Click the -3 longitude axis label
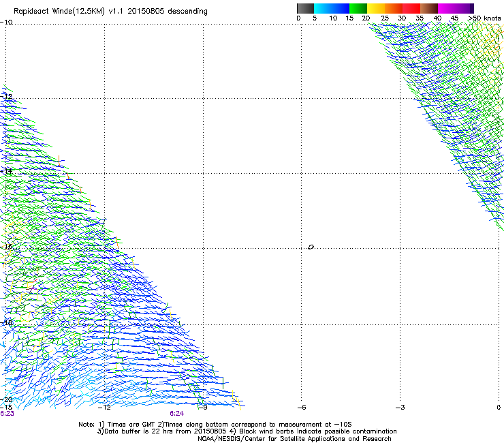504x443 pixels. click(x=400, y=408)
